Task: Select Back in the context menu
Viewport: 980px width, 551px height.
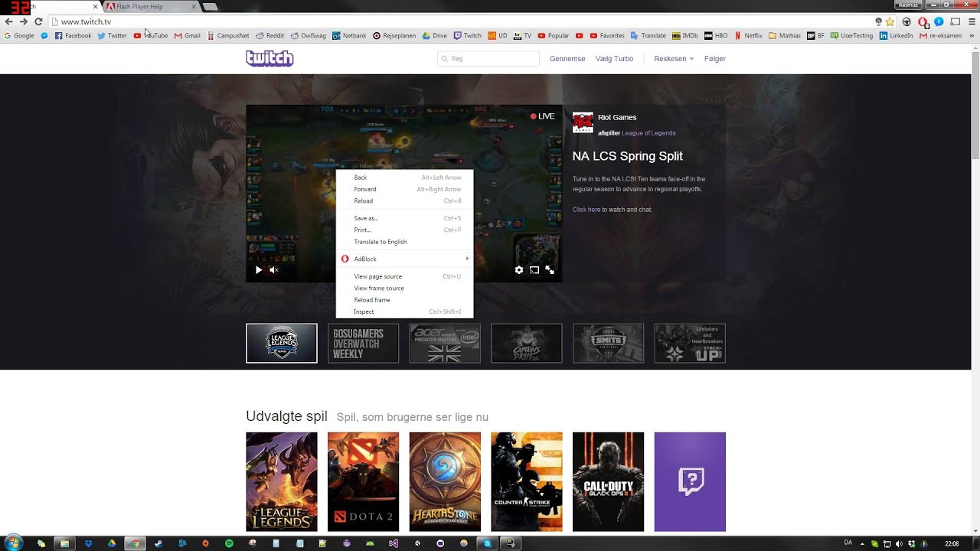Action: [404, 178]
